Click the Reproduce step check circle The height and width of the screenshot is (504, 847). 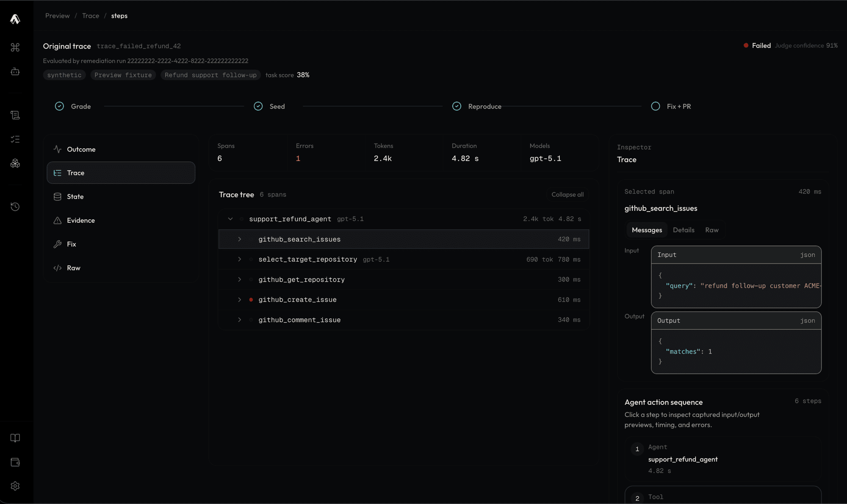click(x=457, y=106)
